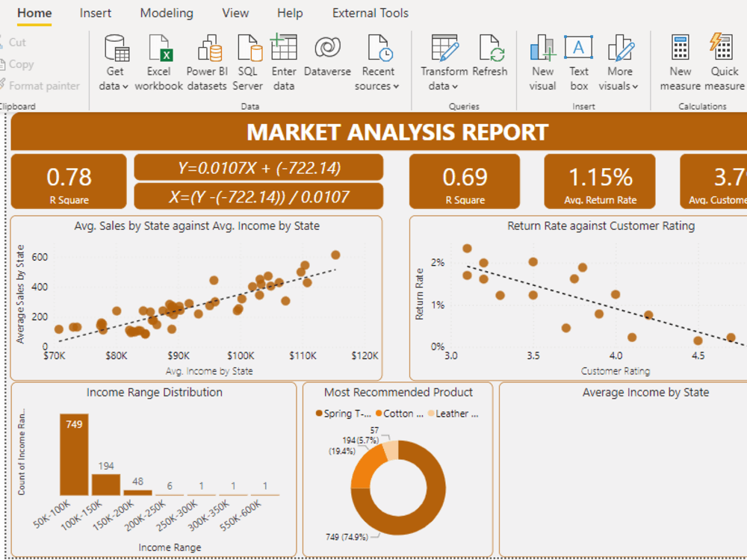Switch to the Modeling tab
Viewport: 747px width, 560px height.
tap(167, 13)
